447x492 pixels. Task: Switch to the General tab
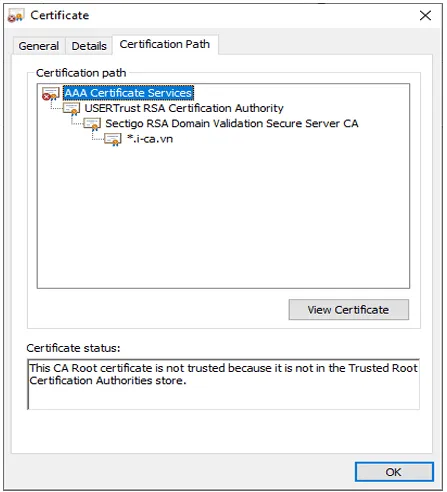[39, 46]
